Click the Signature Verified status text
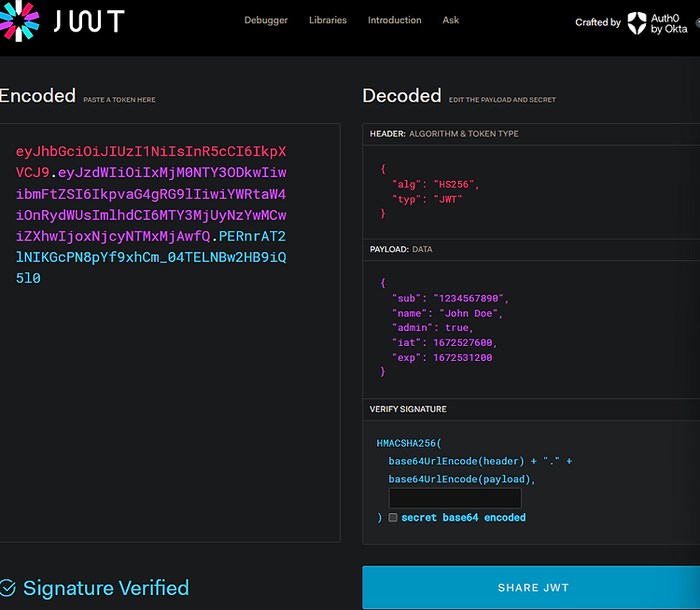The image size is (700, 610). coord(106,588)
